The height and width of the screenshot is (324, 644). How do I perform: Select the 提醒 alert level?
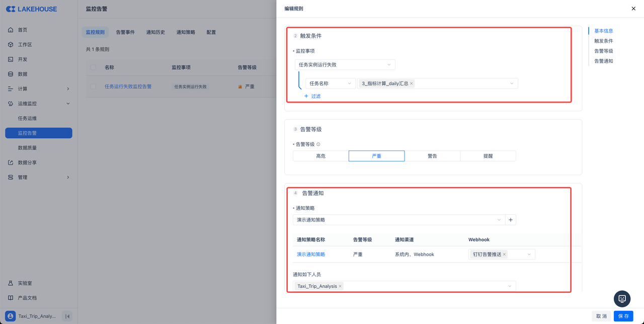click(x=488, y=156)
